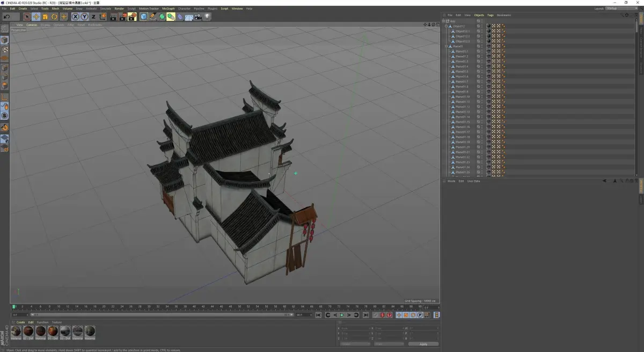Collapse the root null object tree

pyautogui.click(x=443, y=21)
